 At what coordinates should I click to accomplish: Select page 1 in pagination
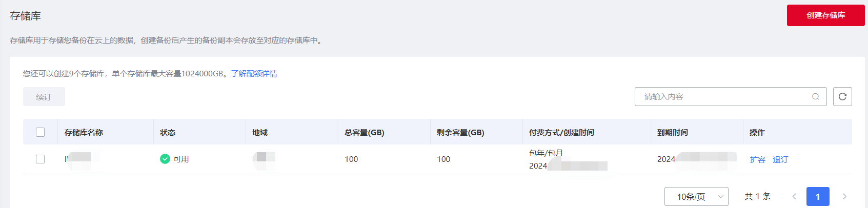point(818,197)
